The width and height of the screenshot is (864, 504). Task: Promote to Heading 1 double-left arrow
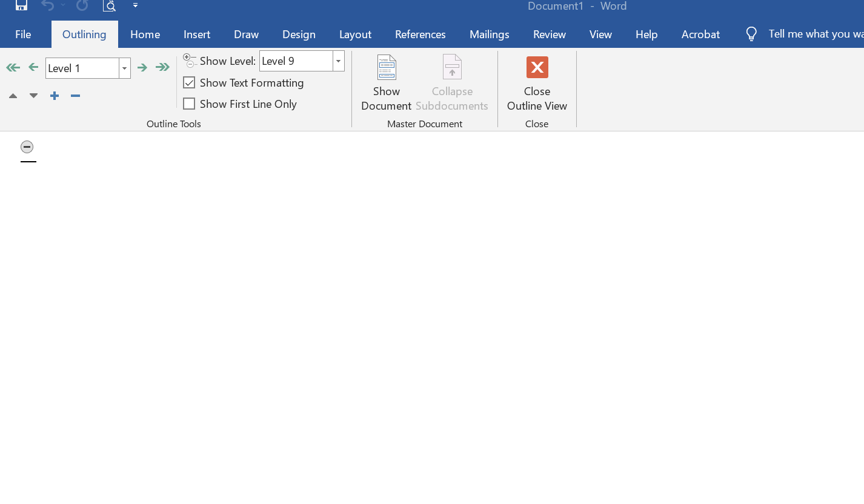point(13,68)
